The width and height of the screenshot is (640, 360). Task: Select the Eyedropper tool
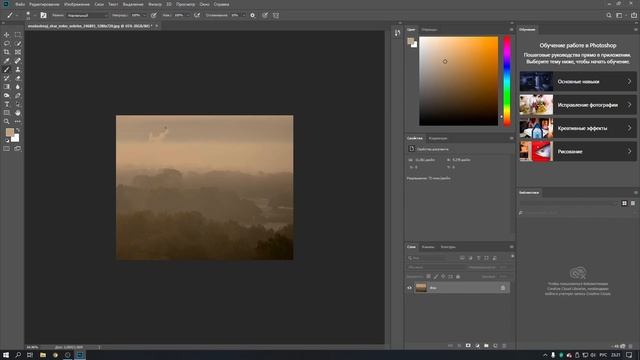(7, 61)
